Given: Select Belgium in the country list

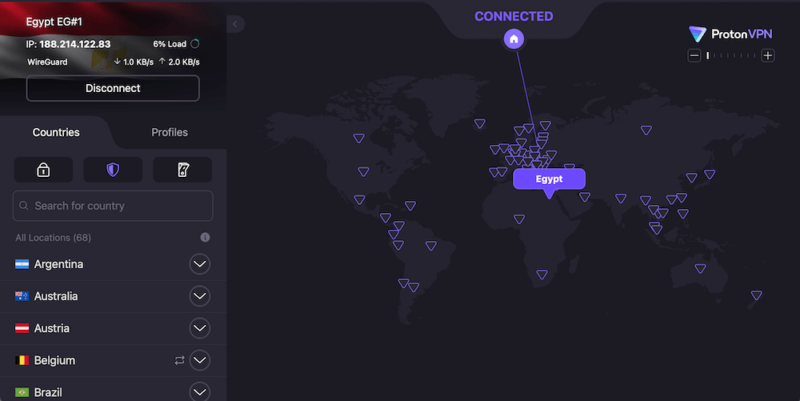Looking at the screenshot, I should click(55, 360).
